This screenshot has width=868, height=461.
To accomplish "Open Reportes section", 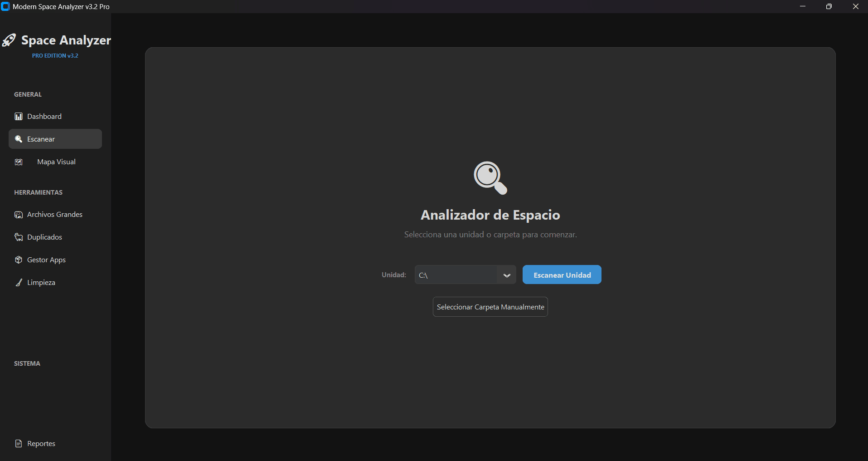I will pos(55,443).
